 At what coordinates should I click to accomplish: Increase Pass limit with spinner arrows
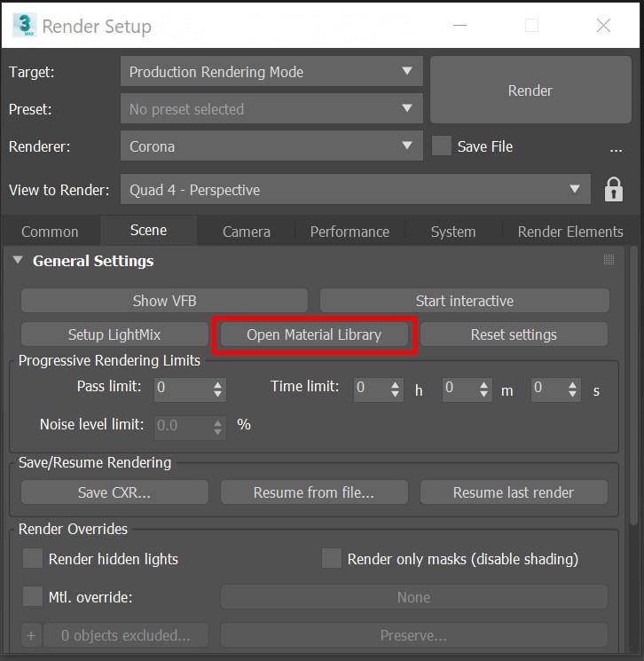coord(217,384)
